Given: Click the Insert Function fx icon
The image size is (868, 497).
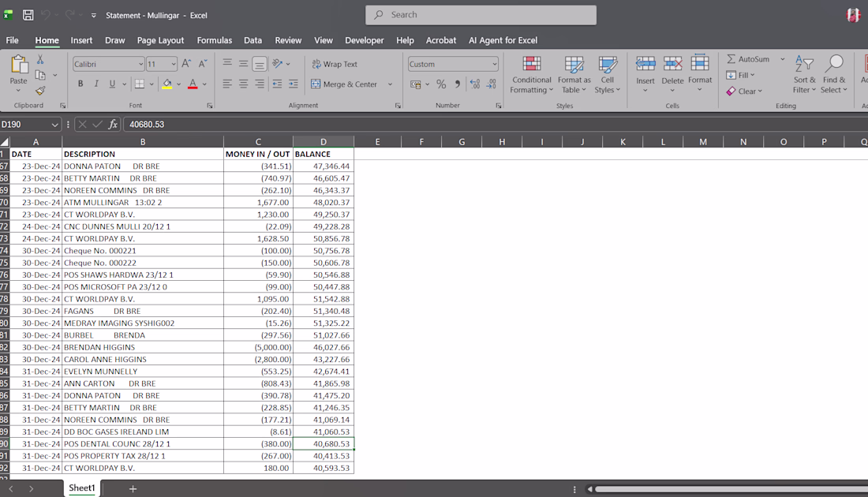Looking at the screenshot, I should (x=113, y=125).
